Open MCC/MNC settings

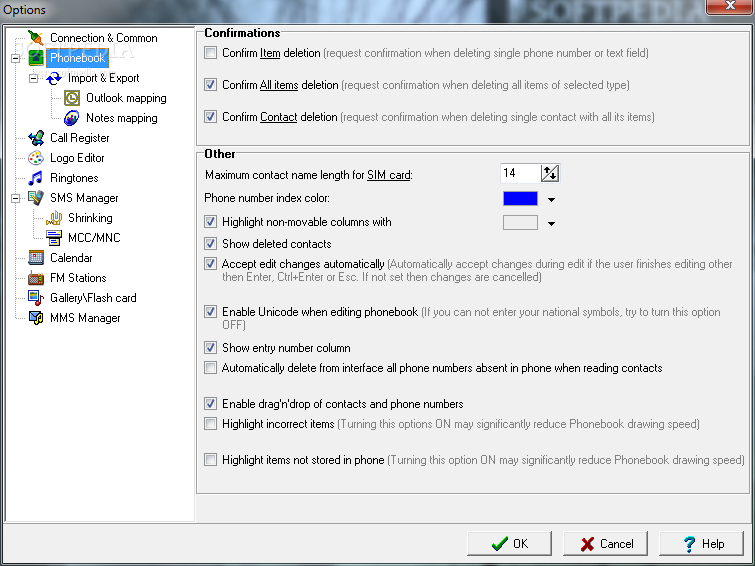pos(94,238)
